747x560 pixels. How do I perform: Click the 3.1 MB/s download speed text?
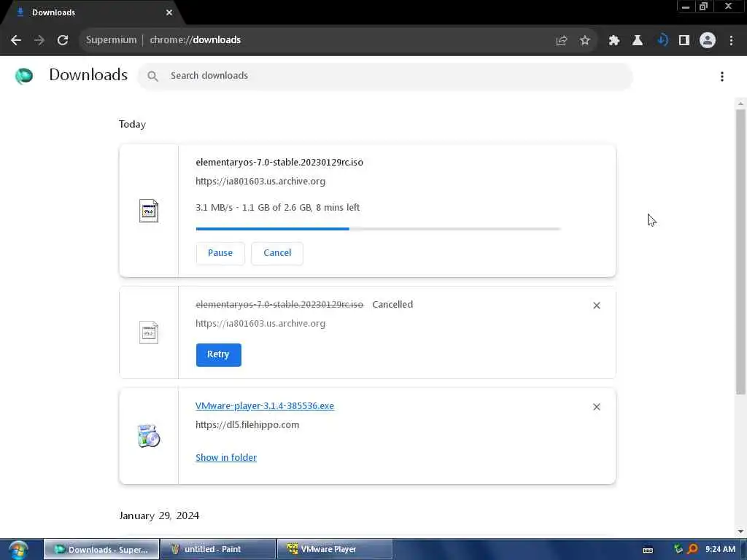[x=214, y=208]
